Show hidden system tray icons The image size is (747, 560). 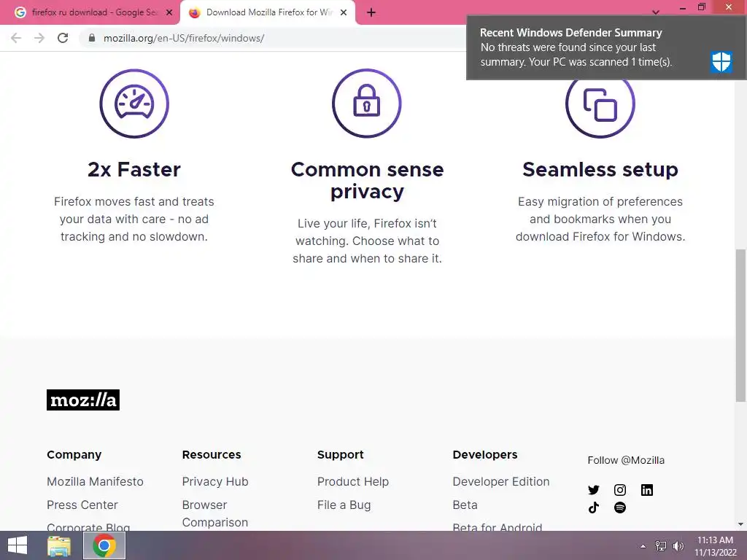pos(643,546)
